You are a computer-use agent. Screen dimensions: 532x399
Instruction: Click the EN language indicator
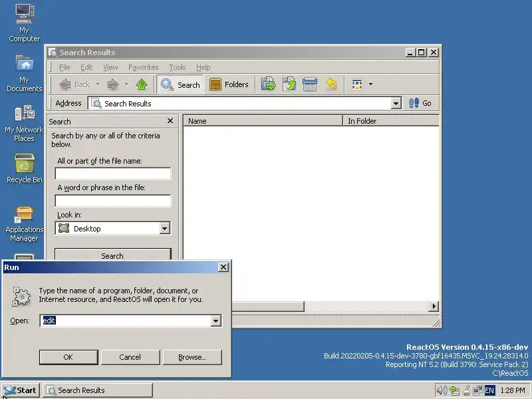click(x=489, y=390)
